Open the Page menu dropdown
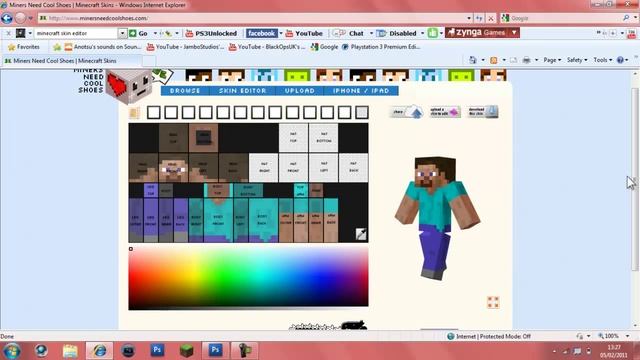This screenshot has height=360, width=640. [x=552, y=60]
